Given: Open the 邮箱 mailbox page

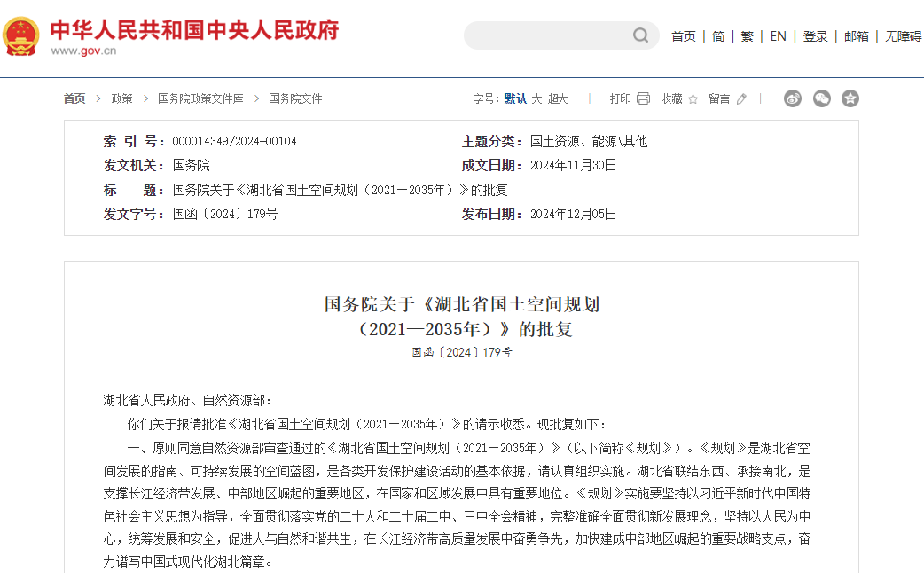Looking at the screenshot, I should [856, 35].
